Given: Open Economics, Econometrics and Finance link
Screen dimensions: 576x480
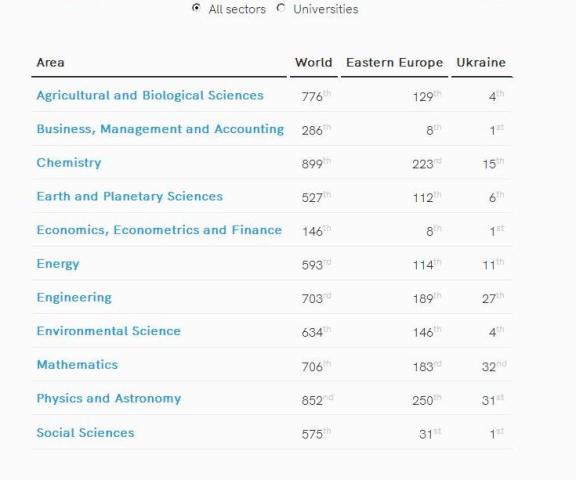Looking at the screenshot, I should (x=159, y=230).
